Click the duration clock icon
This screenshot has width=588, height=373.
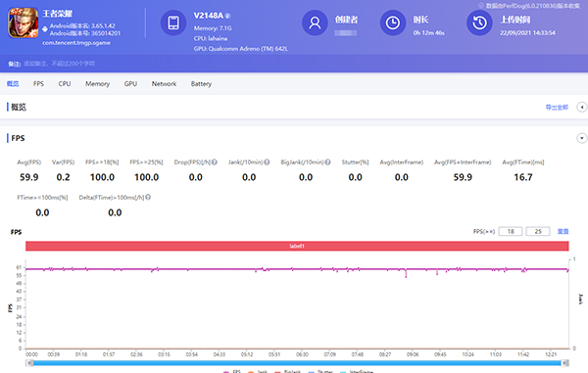[x=393, y=23]
